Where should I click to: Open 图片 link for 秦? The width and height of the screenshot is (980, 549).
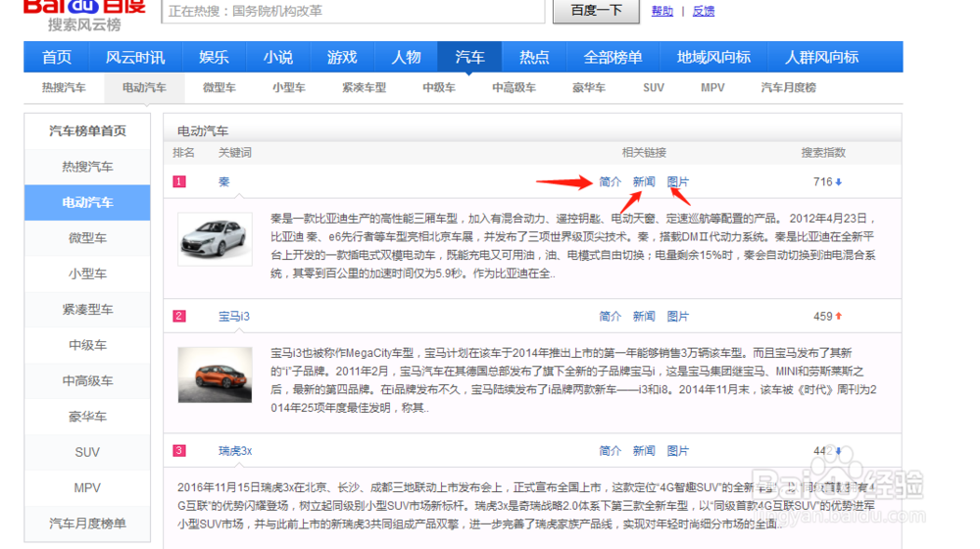[x=677, y=181]
